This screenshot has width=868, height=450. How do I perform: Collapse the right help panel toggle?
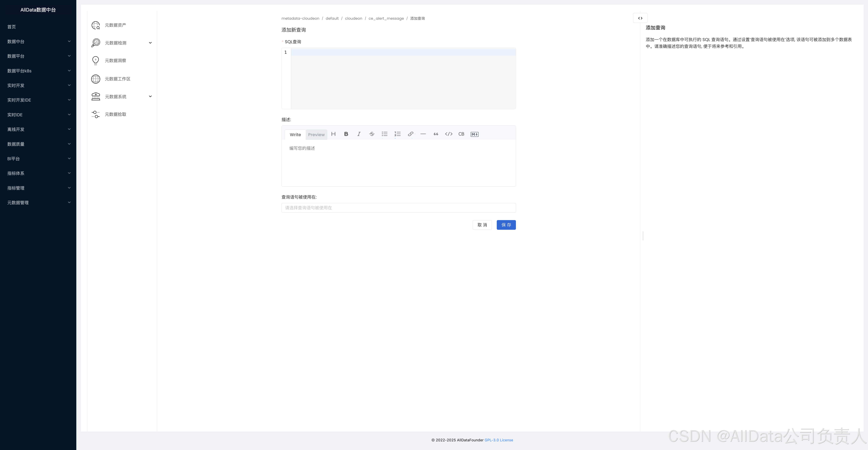640,18
